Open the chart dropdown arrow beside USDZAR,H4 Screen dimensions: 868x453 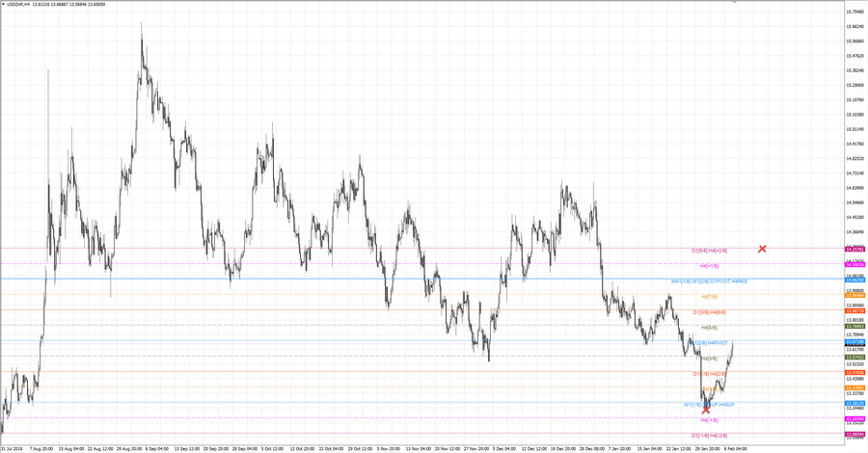pos(3,4)
